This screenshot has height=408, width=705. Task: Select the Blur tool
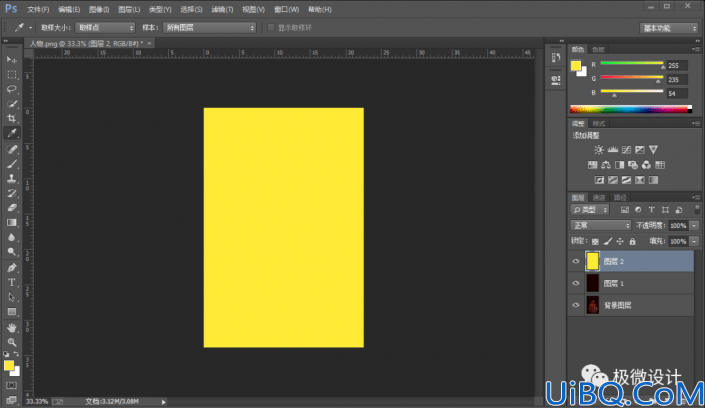12,237
